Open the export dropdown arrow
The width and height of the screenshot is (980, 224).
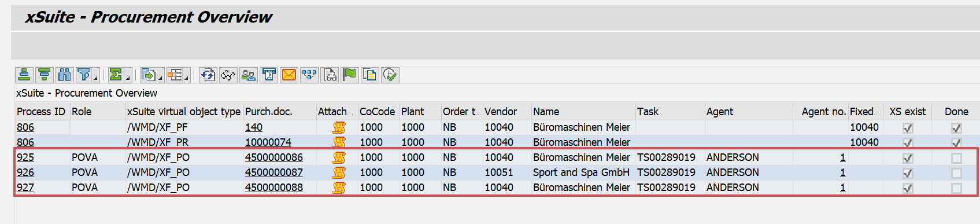[160, 75]
